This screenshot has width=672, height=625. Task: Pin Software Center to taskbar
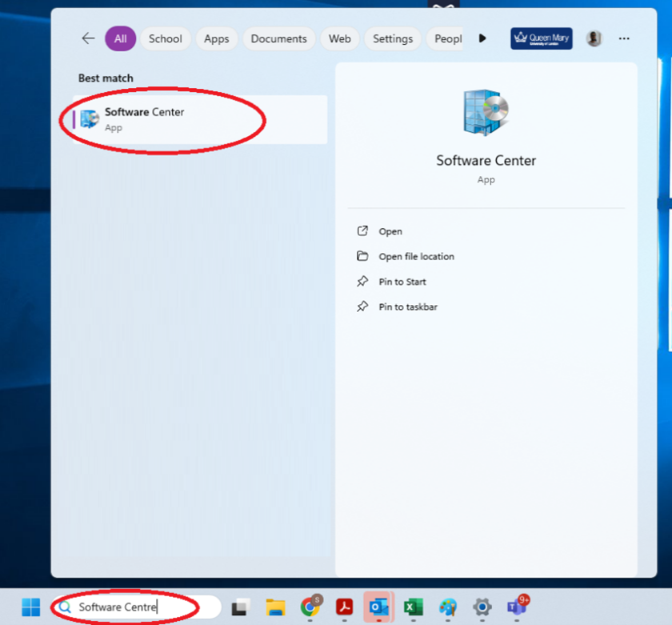pos(407,307)
